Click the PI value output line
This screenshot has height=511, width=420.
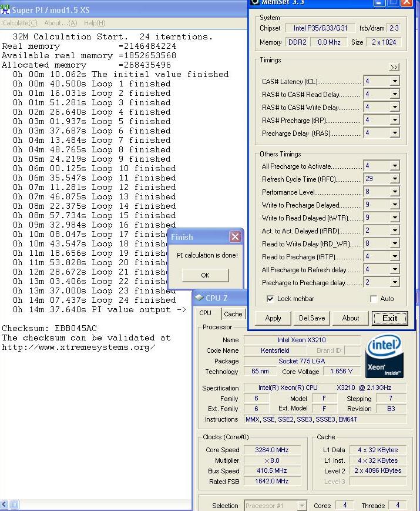pos(100,309)
